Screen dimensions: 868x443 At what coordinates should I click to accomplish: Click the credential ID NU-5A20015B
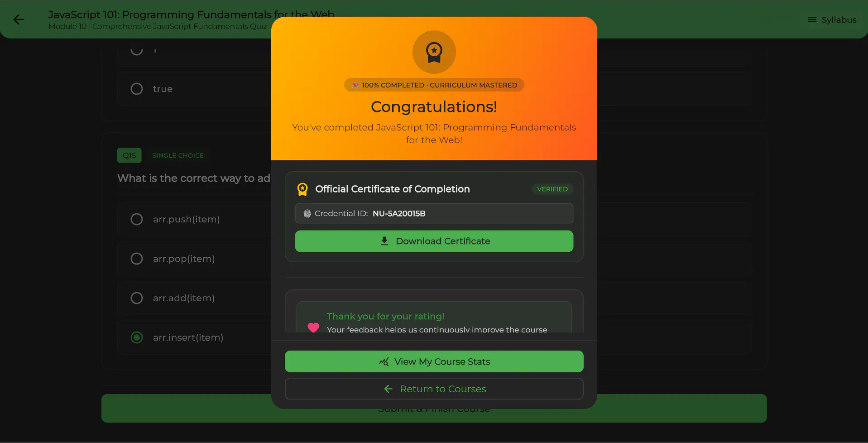[x=399, y=213]
